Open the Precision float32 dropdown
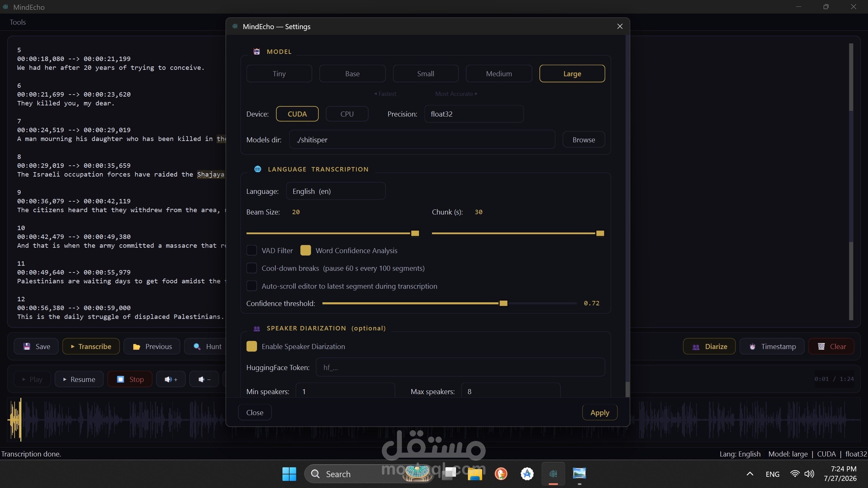 [x=474, y=114]
